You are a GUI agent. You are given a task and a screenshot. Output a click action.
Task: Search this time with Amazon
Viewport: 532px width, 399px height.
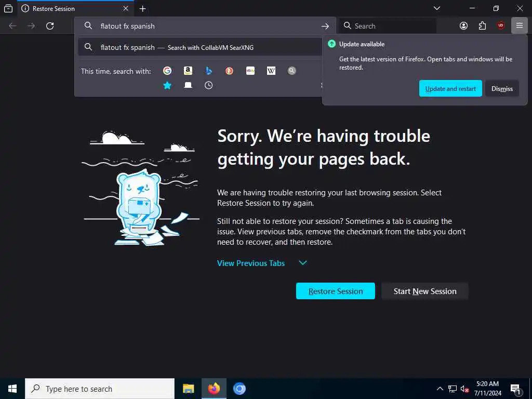coord(188,71)
